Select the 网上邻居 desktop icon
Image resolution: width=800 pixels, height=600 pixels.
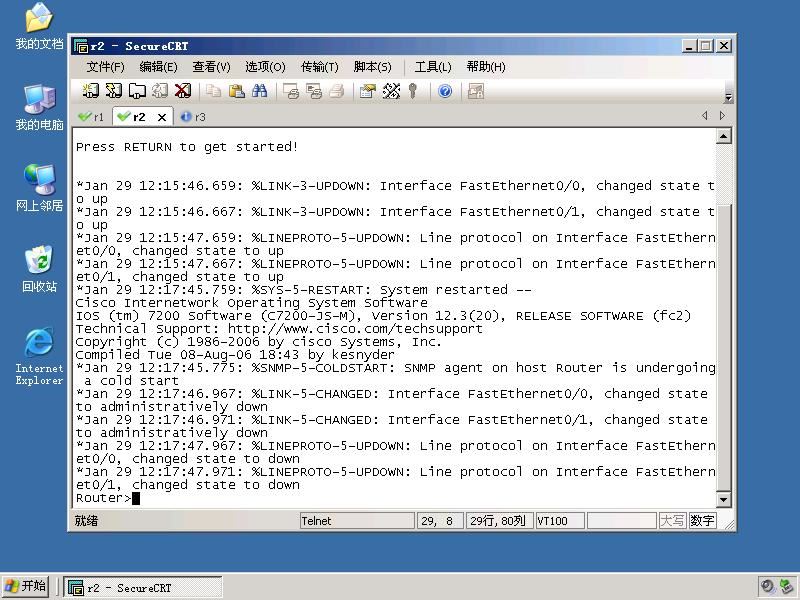pyautogui.click(x=39, y=188)
